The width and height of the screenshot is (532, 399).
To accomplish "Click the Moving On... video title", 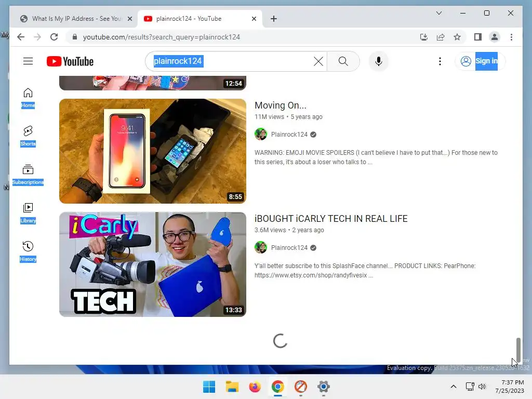I will pos(280,105).
